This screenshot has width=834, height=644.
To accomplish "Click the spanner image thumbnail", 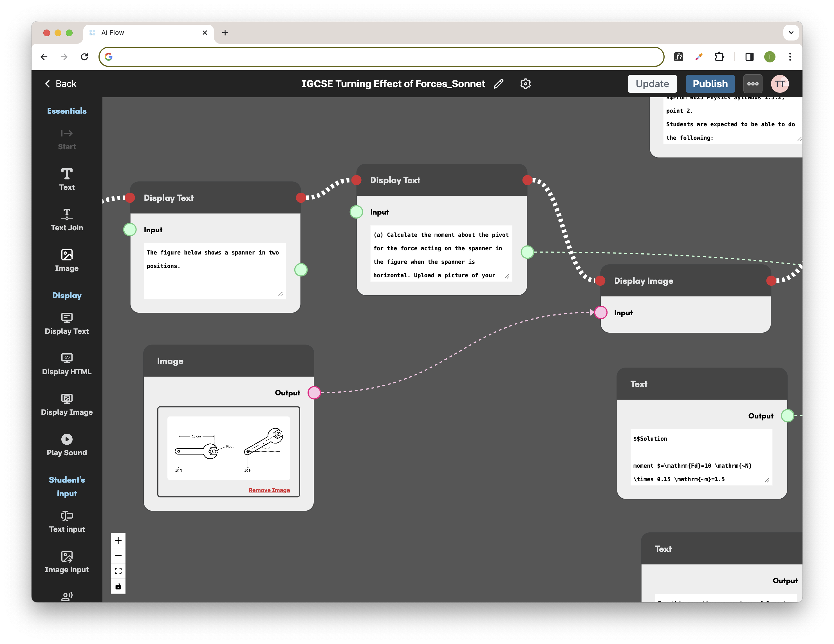I will coord(228,448).
